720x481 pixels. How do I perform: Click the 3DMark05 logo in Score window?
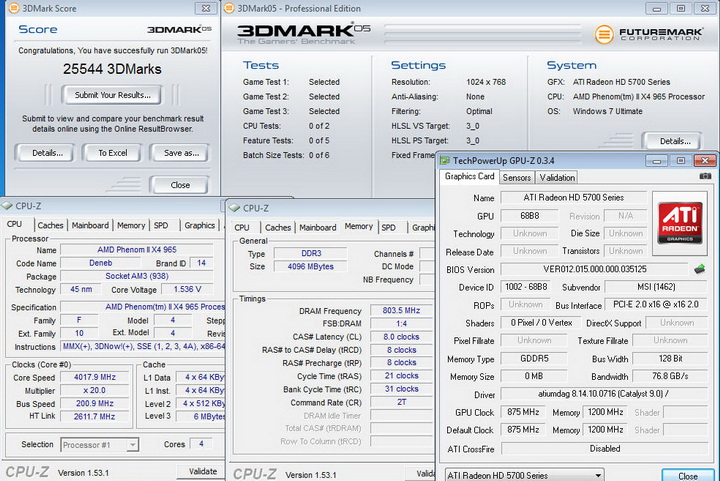(179, 29)
